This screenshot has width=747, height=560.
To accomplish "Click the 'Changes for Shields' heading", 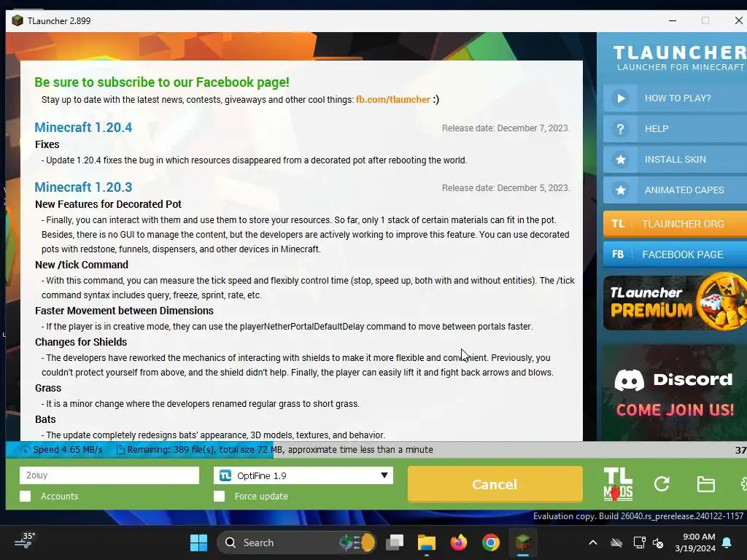I will [81, 342].
